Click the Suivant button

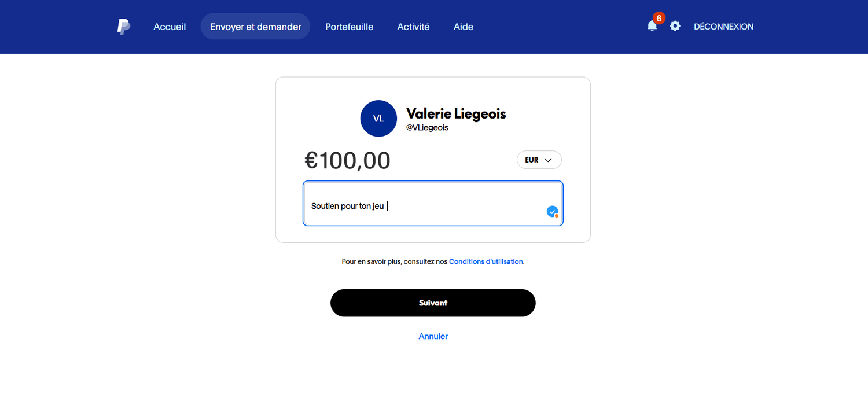click(x=433, y=303)
